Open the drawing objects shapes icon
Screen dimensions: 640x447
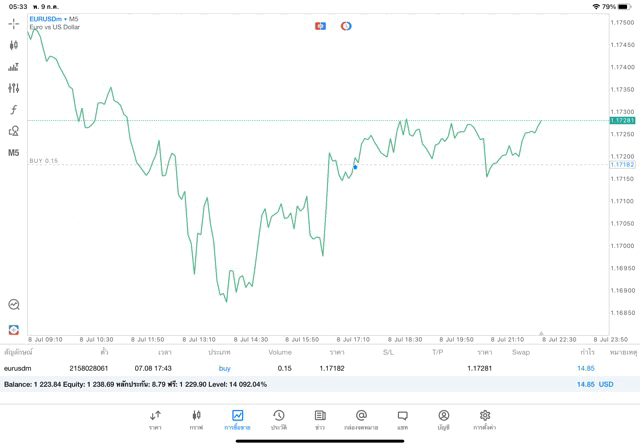coord(14,131)
